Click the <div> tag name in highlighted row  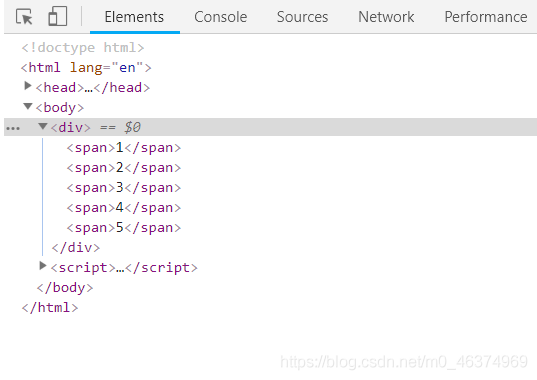71,127
